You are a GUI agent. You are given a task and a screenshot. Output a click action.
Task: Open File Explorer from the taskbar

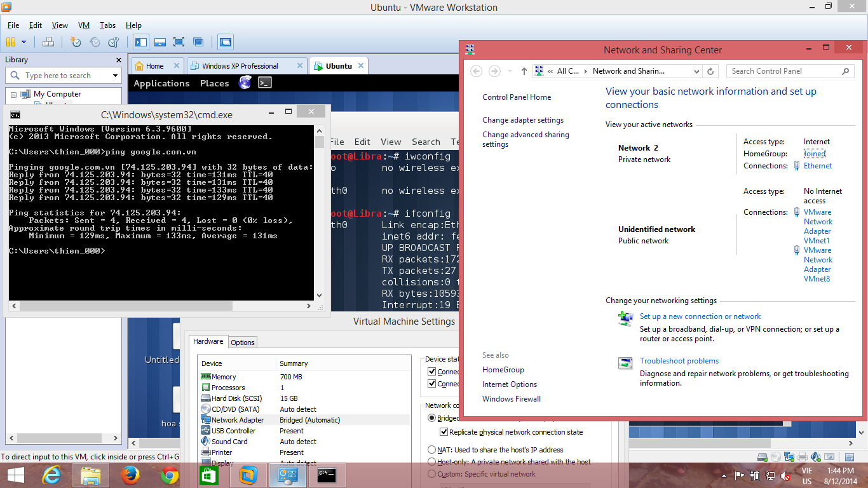(x=91, y=475)
